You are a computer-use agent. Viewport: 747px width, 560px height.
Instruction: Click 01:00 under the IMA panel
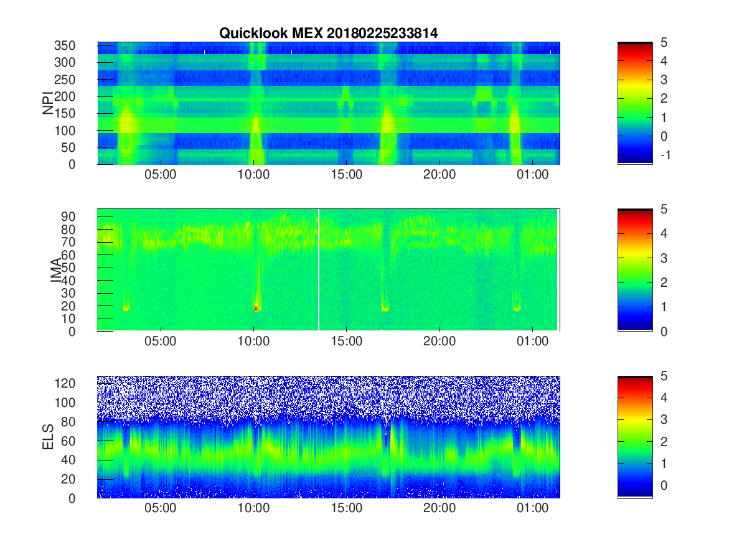point(533,342)
